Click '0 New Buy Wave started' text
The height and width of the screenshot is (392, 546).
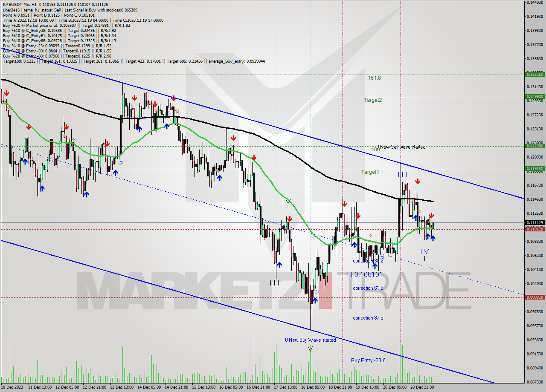[311, 340]
